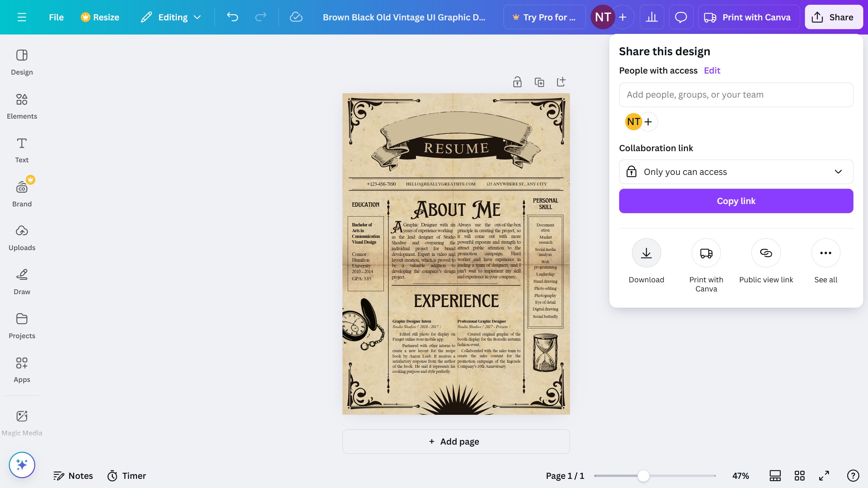Viewport: 868px width, 488px height.
Task: Open the Uploads sidebar panel
Action: click(22, 238)
